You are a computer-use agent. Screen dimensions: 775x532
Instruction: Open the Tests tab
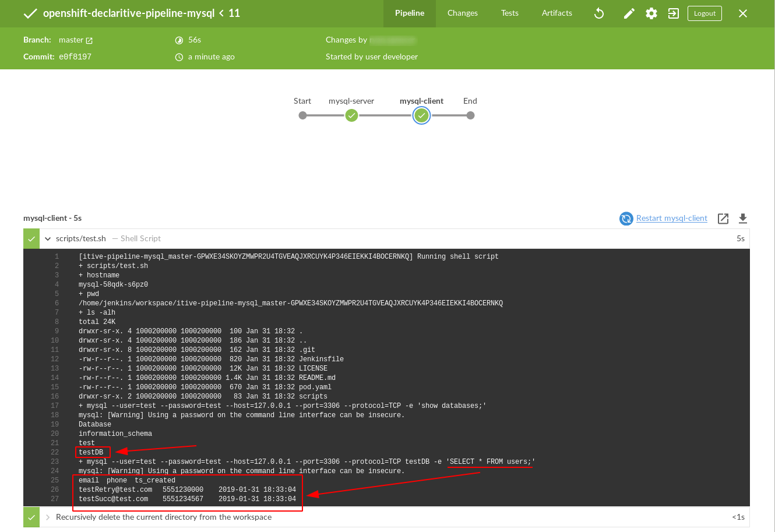510,13
